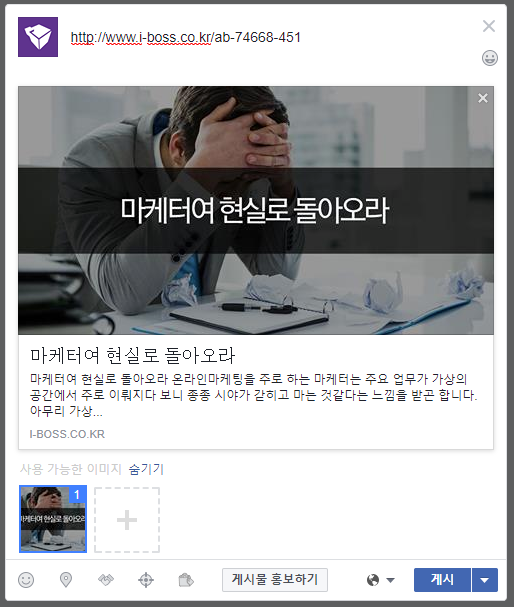
Task: Click the purple page profile logo
Action: (38, 37)
